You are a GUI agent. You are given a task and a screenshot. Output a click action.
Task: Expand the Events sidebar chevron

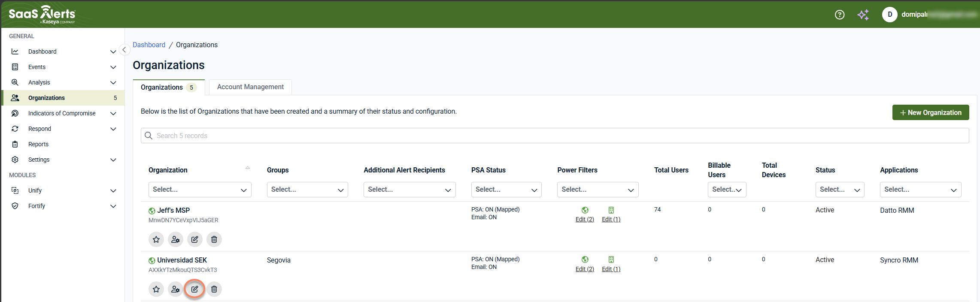pos(113,67)
